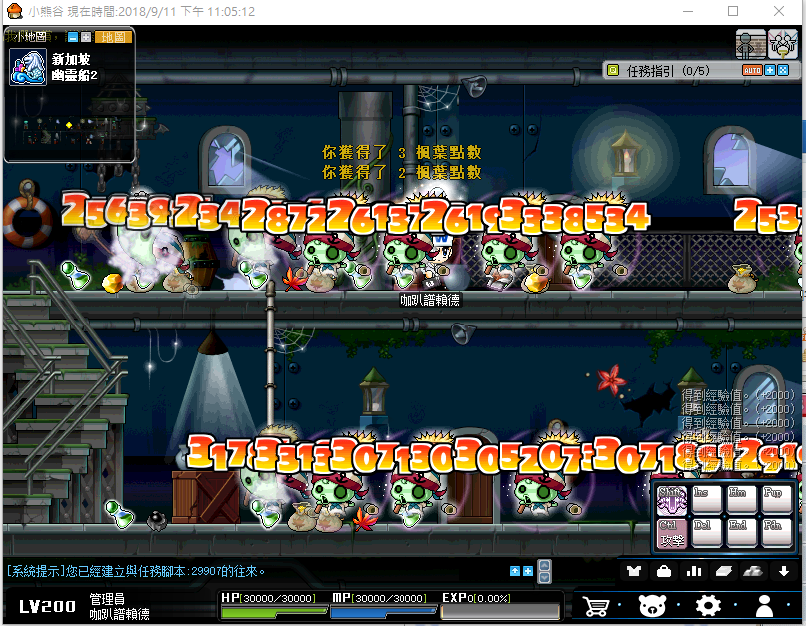The width and height of the screenshot is (806, 626).
Task: Open the 任務指引 (0/5) quest guide
Action: click(x=668, y=70)
